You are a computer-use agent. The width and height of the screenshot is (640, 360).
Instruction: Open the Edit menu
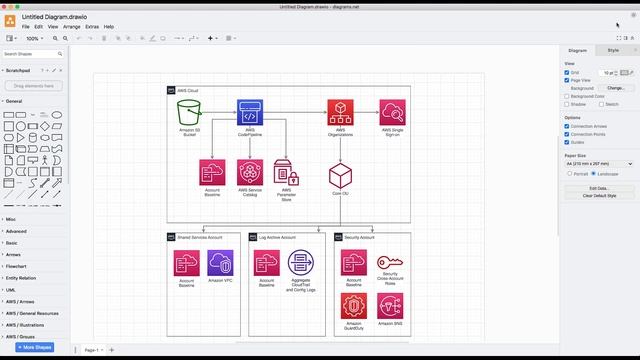pyautogui.click(x=38, y=27)
